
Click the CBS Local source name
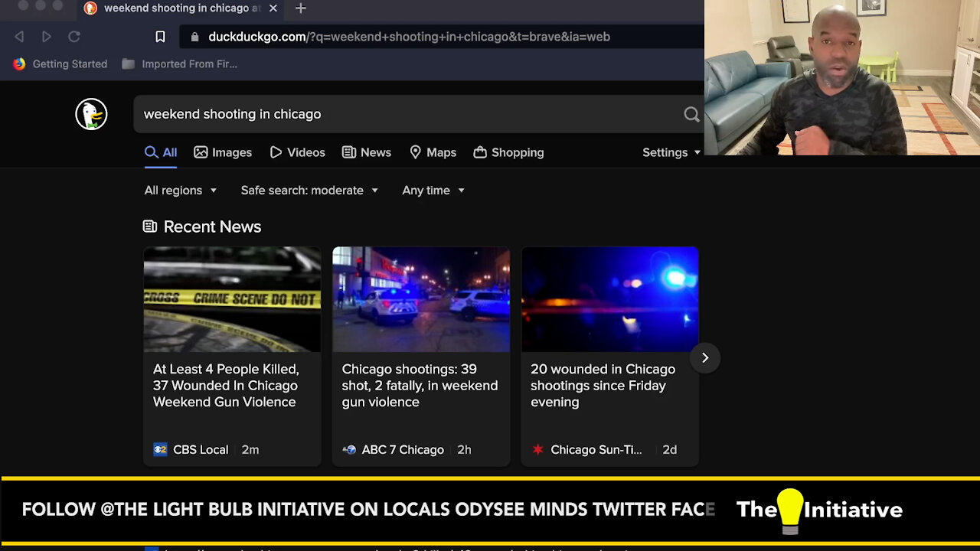201,450
